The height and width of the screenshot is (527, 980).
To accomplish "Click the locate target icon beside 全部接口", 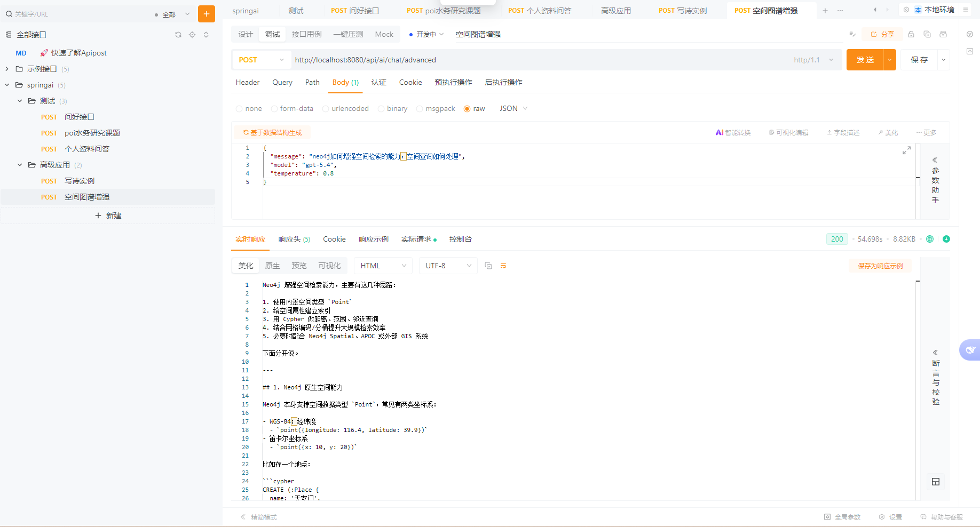I will coord(192,35).
